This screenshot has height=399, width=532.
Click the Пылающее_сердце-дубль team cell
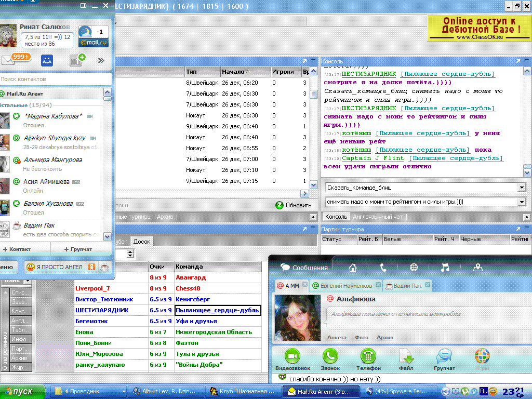point(218,310)
